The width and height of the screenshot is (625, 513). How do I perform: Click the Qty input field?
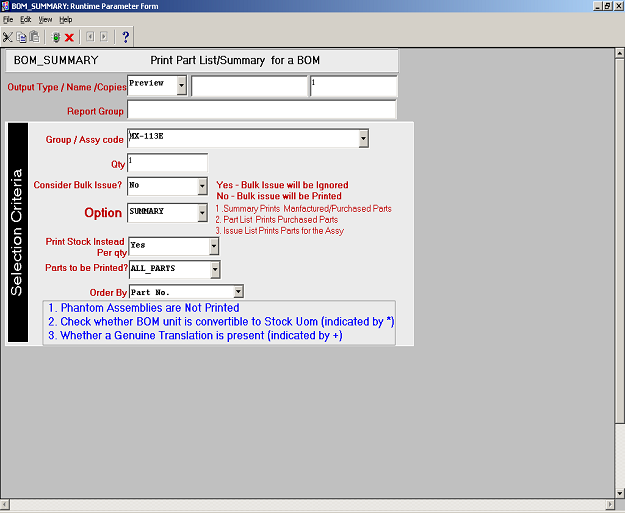click(167, 162)
